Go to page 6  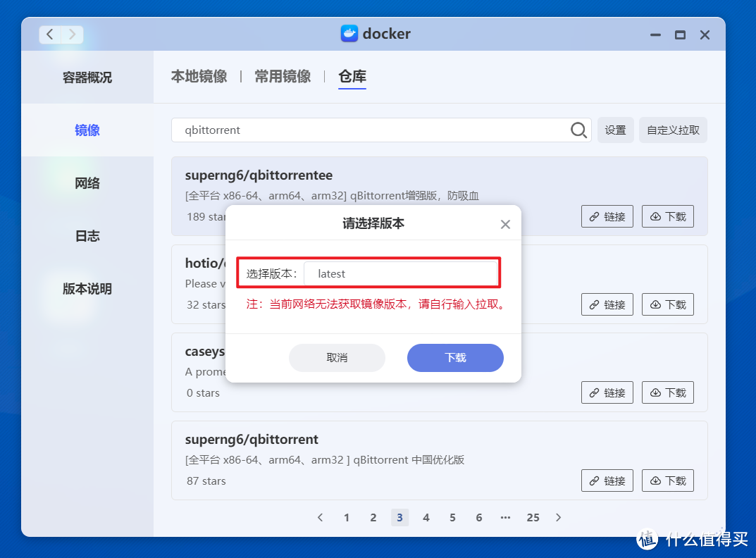[x=479, y=517]
